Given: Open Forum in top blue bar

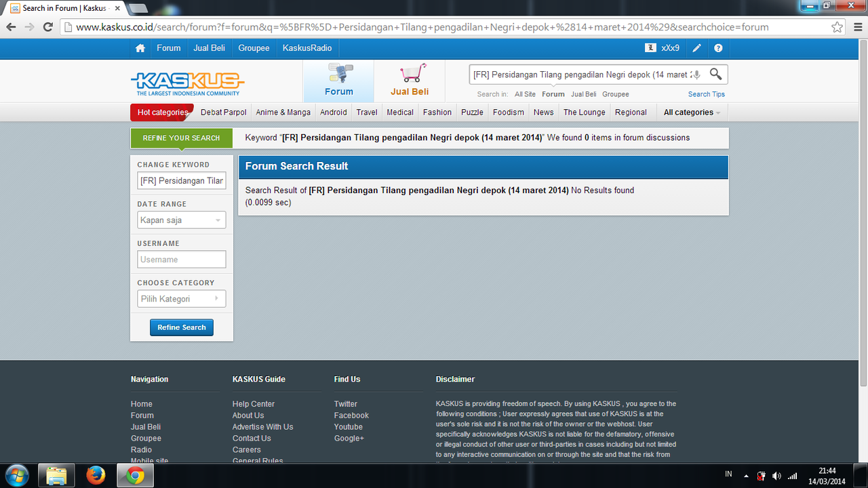Looking at the screenshot, I should click(168, 48).
